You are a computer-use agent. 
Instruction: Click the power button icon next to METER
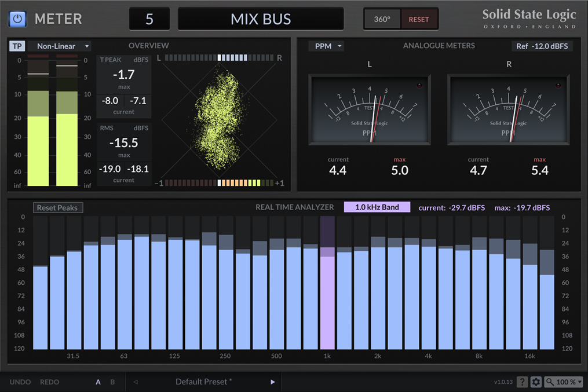coord(17,19)
